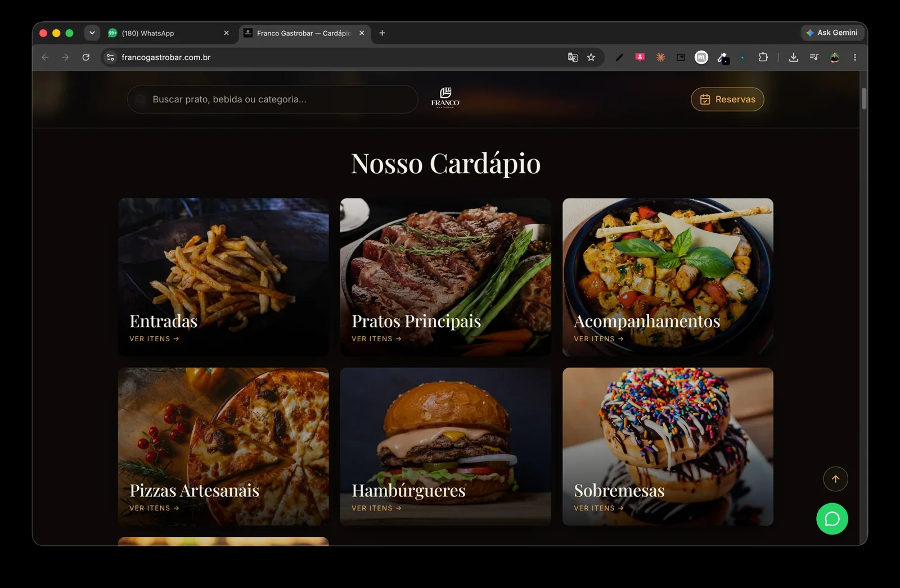Open the Chrome profile avatar
The height and width of the screenshot is (588, 900).
(835, 57)
